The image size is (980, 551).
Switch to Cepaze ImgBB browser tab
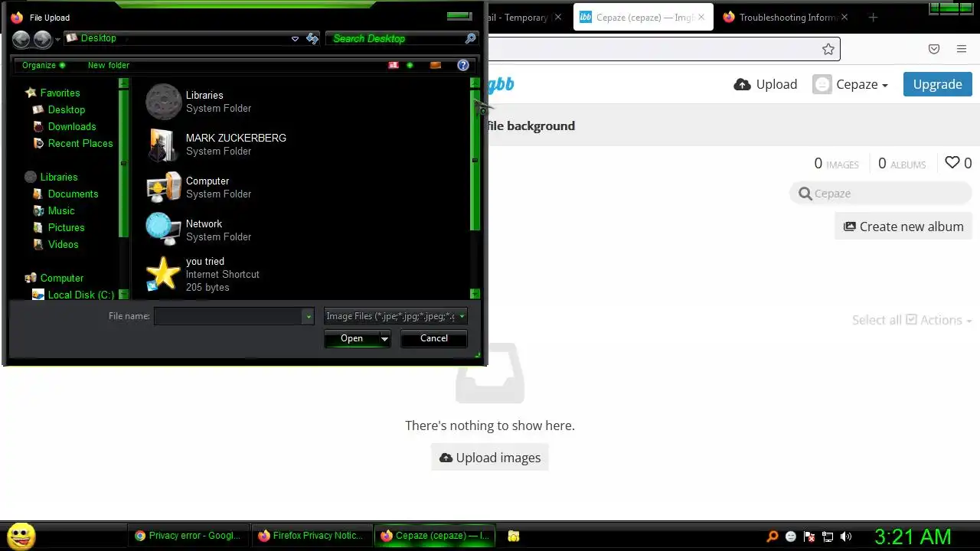click(643, 17)
